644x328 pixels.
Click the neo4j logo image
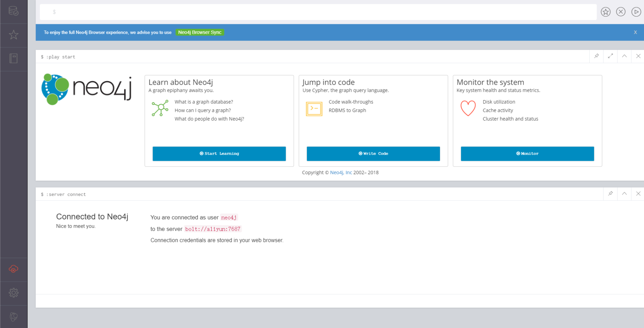[87, 89]
